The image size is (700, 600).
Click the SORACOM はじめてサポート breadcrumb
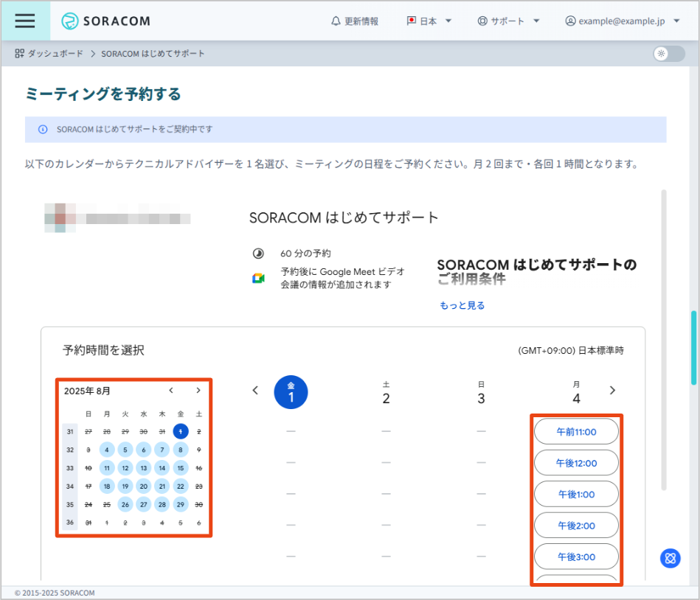point(153,54)
